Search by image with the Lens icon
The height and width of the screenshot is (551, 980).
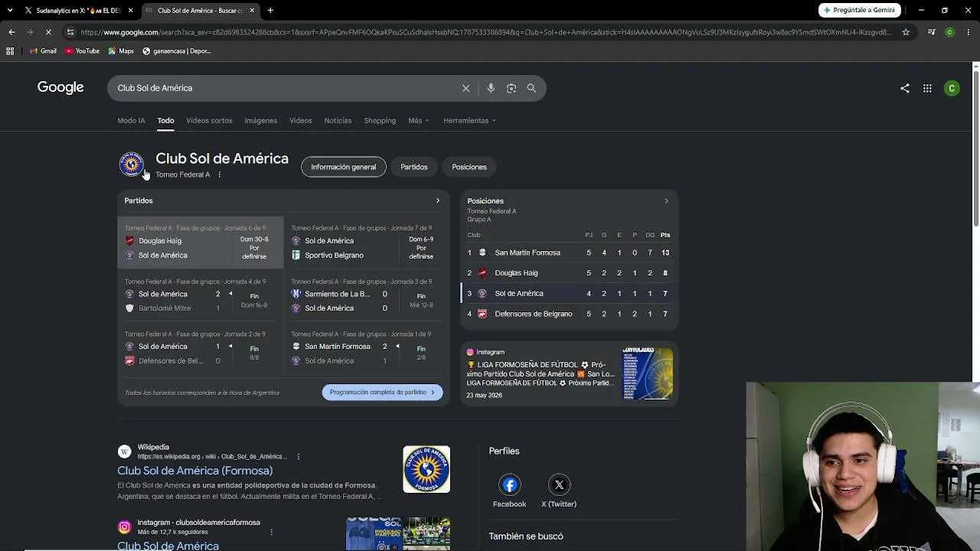coord(511,88)
